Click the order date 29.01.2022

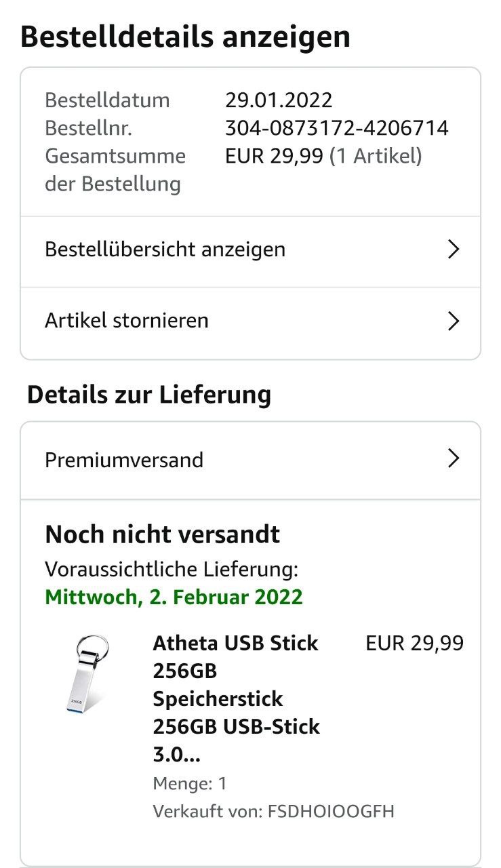click(279, 100)
